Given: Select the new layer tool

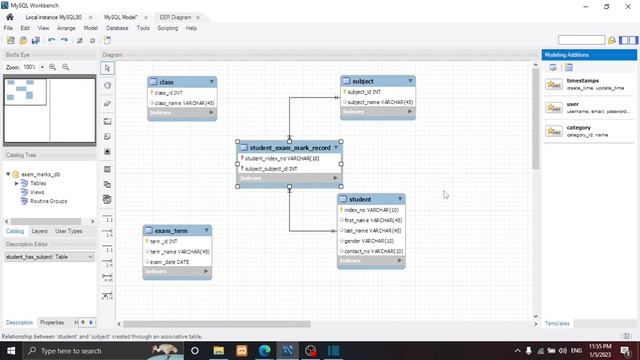Looking at the screenshot, I should tap(107, 121).
